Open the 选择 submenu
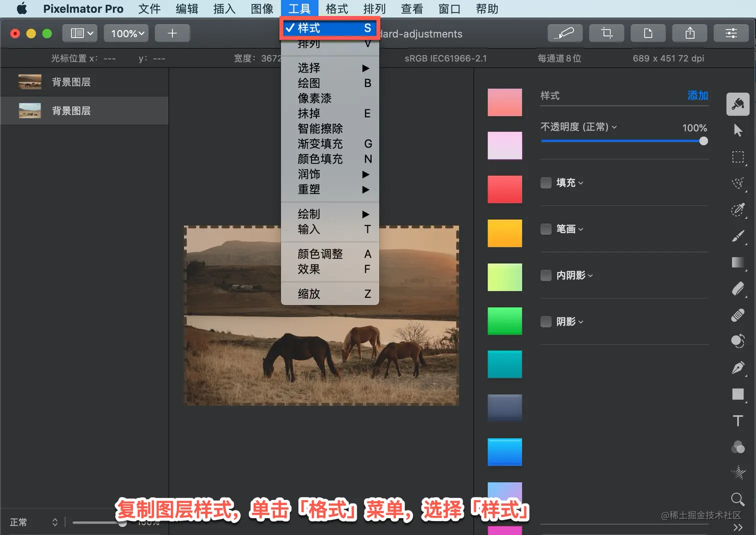This screenshot has width=756, height=535. [330, 67]
